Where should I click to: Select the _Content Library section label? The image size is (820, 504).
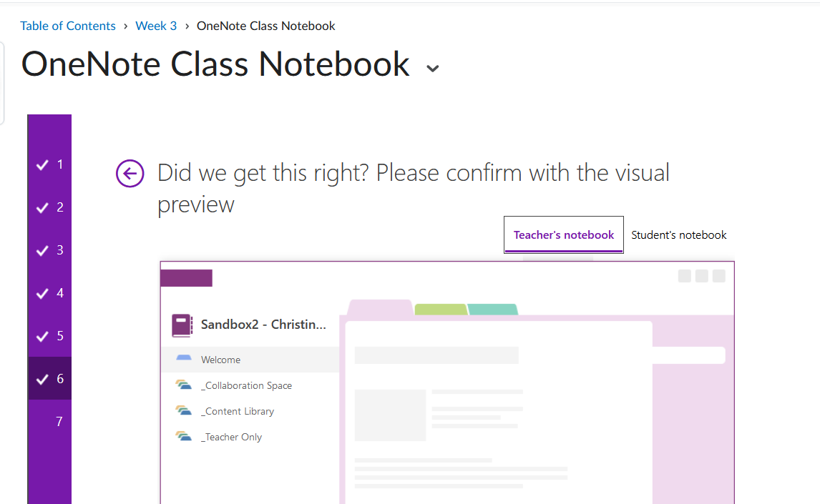(x=239, y=411)
